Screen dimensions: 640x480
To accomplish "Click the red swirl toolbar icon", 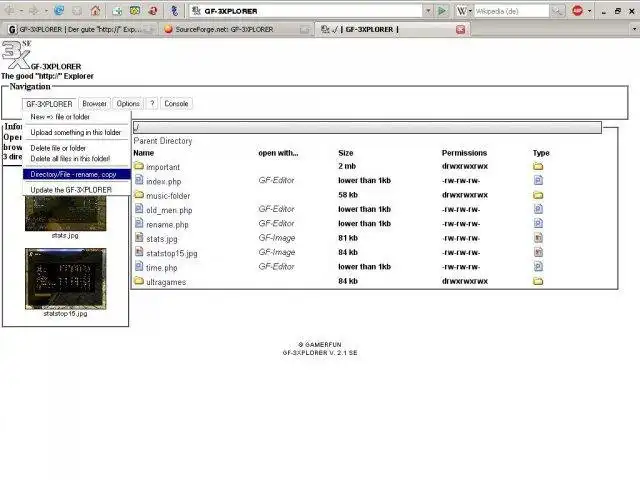I will pyautogui.click(x=153, y=11).
